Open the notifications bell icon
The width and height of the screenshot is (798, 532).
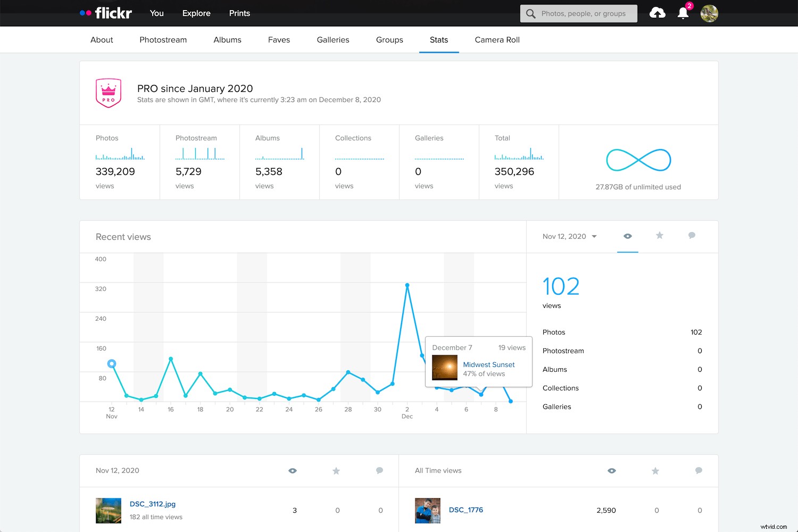point(683,13)
